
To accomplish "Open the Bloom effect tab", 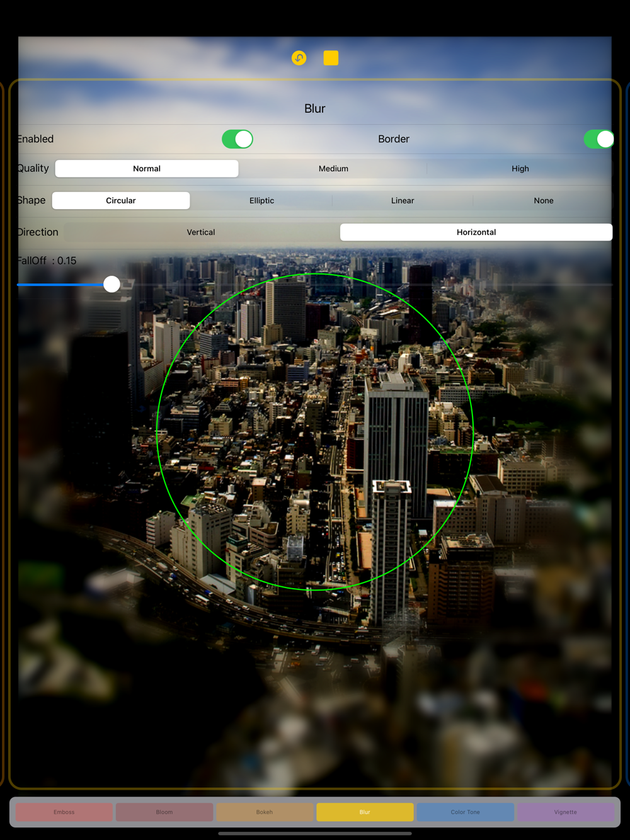I will (164, 812).
